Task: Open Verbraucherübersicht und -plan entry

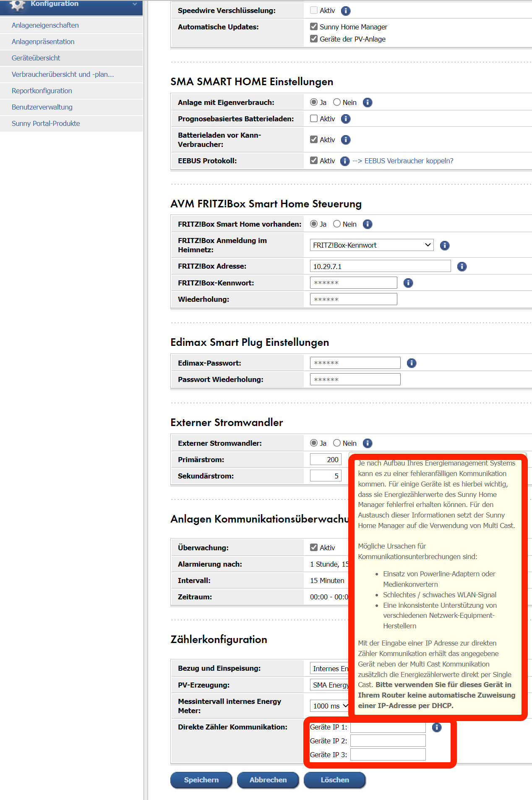Action: click(63, 74)
